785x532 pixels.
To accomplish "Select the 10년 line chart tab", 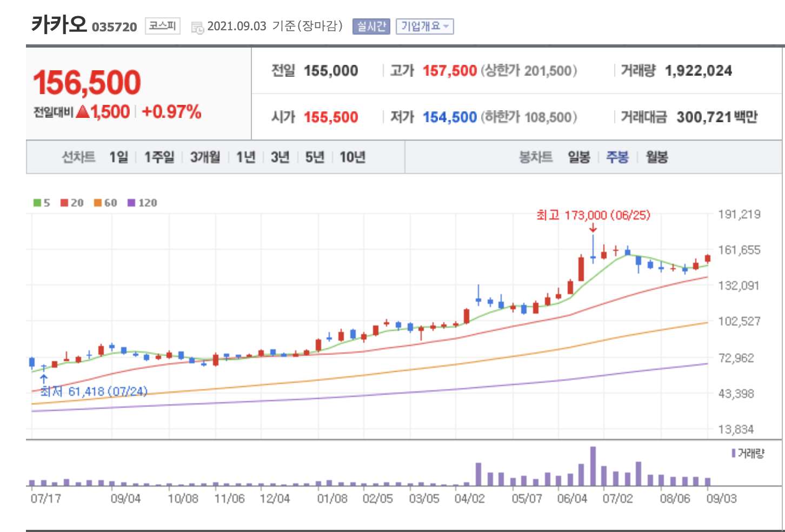I will point(352,157).
